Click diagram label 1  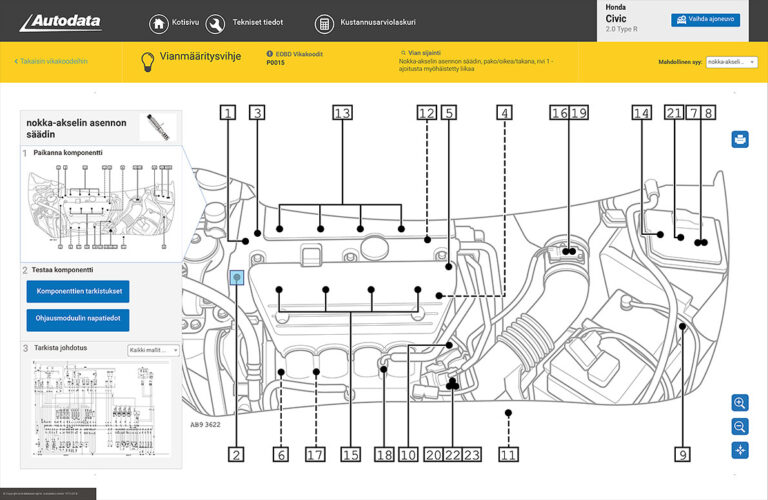[228, 113]
